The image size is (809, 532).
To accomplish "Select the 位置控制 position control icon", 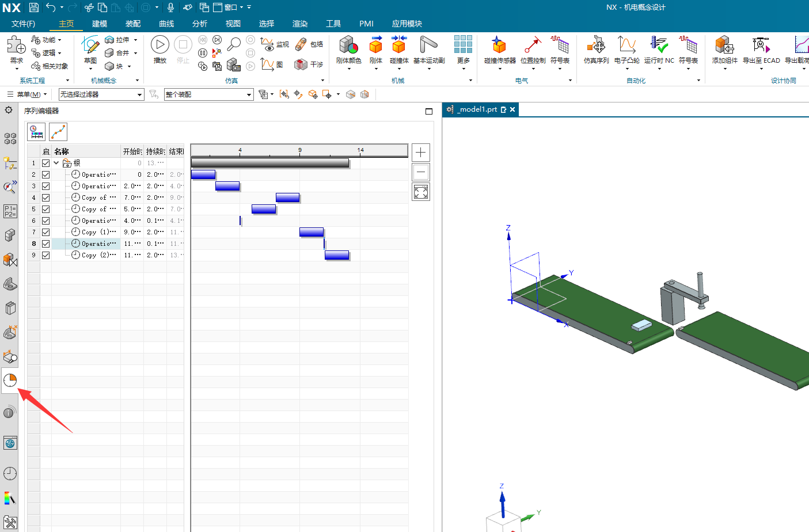I will point(533,45).
